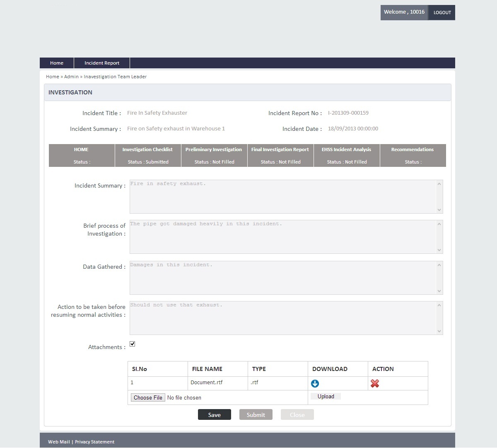Download Document.rtf with the blue arrow icon
The image size is (497, 448).
[315, 384]
